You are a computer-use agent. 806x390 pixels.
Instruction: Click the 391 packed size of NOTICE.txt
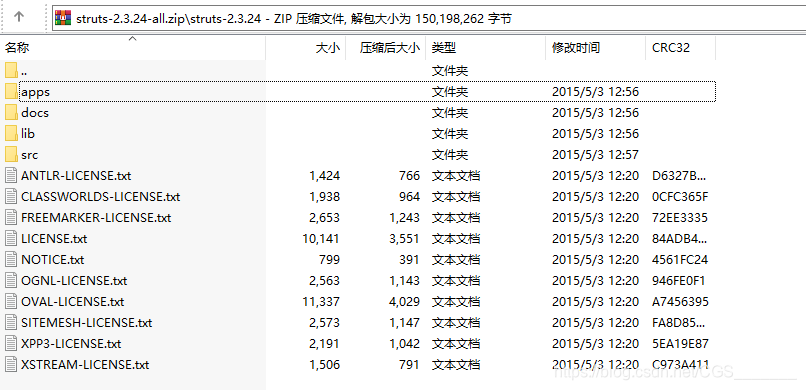409,259
